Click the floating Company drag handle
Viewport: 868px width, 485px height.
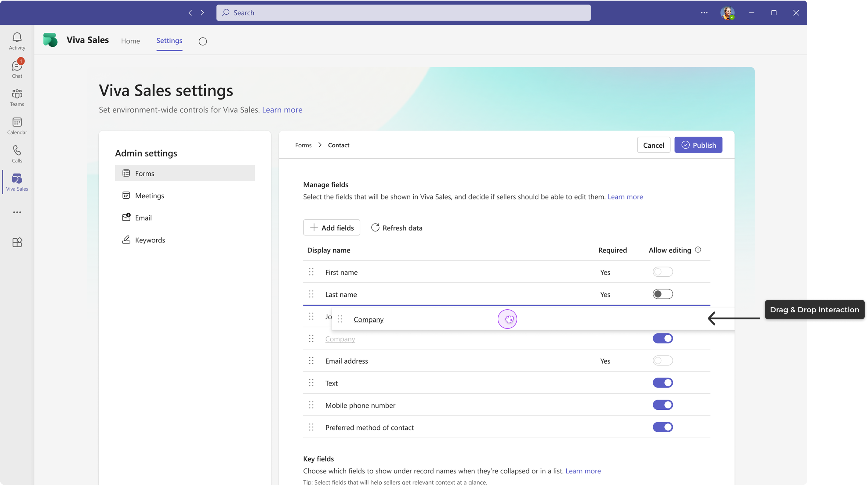coord(340,319)
